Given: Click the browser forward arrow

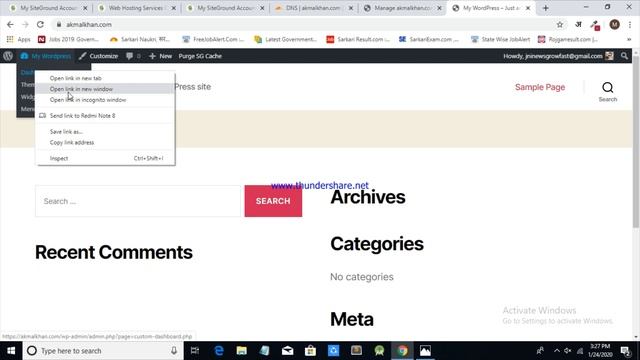Looking at the screenshot, I should pos(25,24).
